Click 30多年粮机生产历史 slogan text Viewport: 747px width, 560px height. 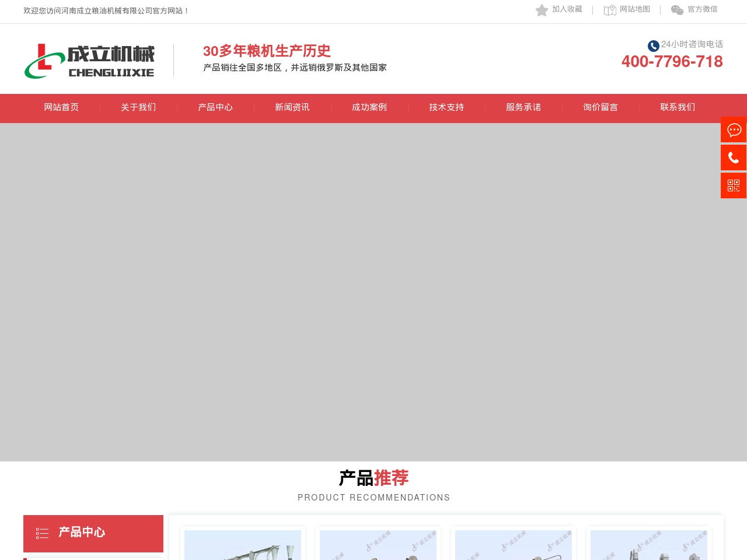267,51
